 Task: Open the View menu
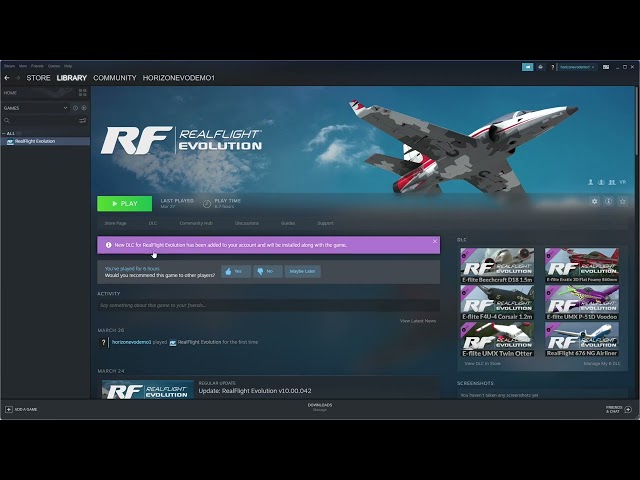[x=23, y=66]
